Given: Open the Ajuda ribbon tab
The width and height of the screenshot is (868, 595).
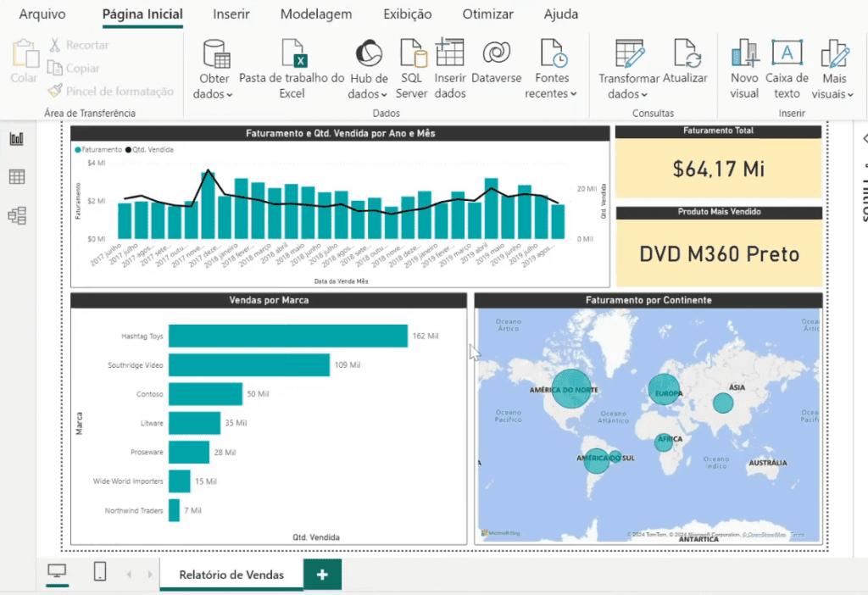Looking at the screenshot, I should [561, 14].
